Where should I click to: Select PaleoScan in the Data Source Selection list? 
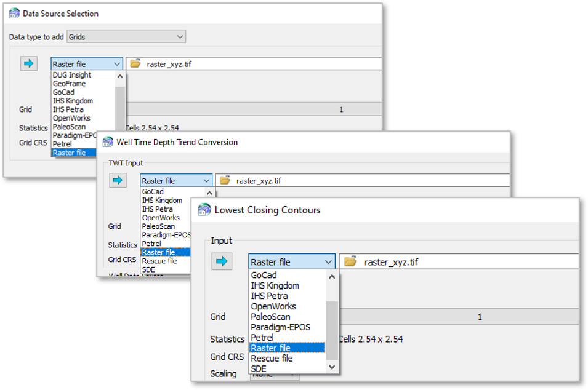pos(69,127)
